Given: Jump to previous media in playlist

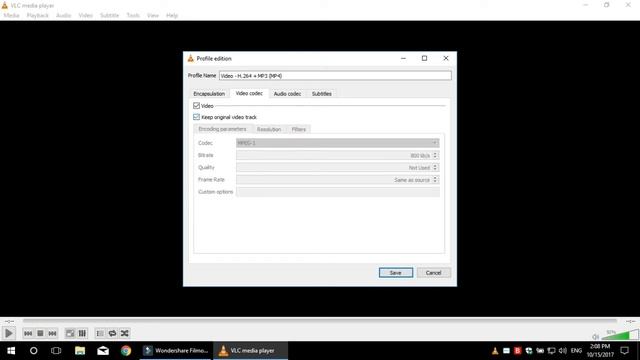Looking at the screenshot, I should pos(28,333).
